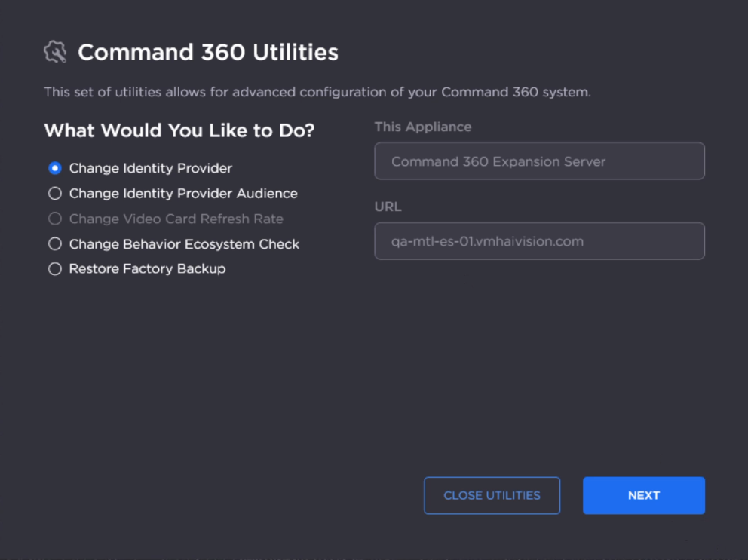Click the Restore Factory Backup label text
This screenshot has height=560, width=748.
click(x=148, y=268)
